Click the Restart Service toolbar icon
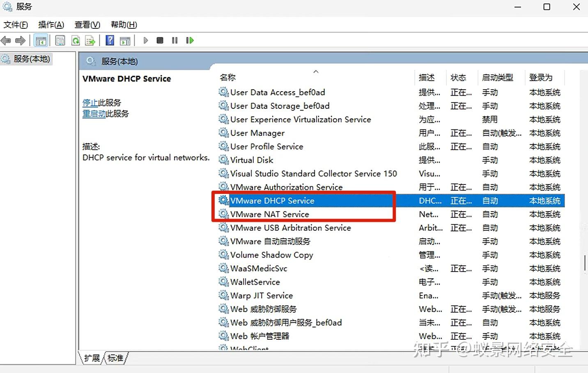This screenshot has width=588, height=373. coord(190,40)
